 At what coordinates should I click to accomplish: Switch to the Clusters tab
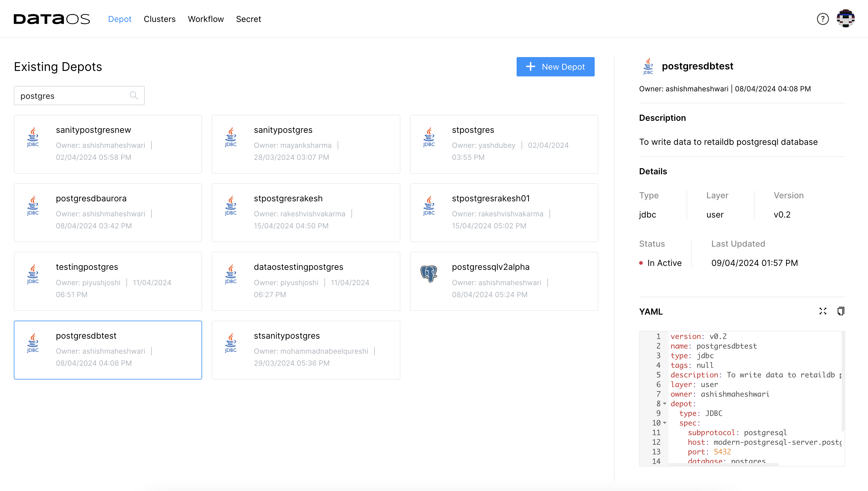(x=160, y=19)
